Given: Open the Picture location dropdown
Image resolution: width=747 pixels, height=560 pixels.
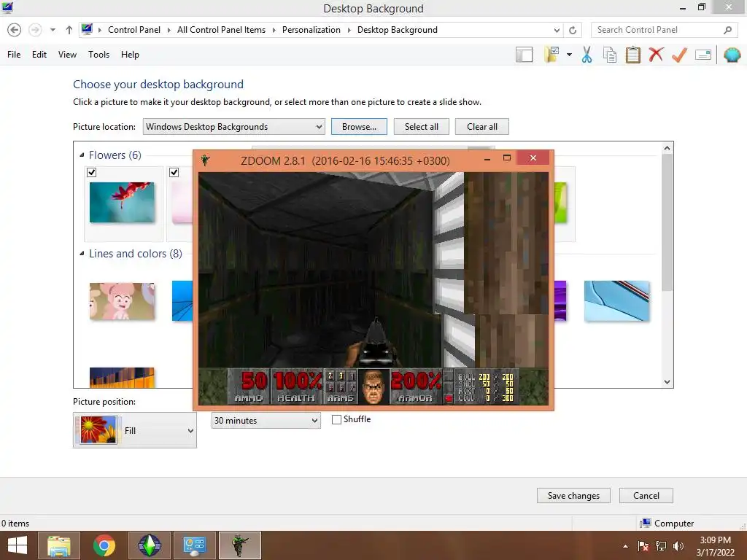Looking at the screenshot, I should (234, 127).
